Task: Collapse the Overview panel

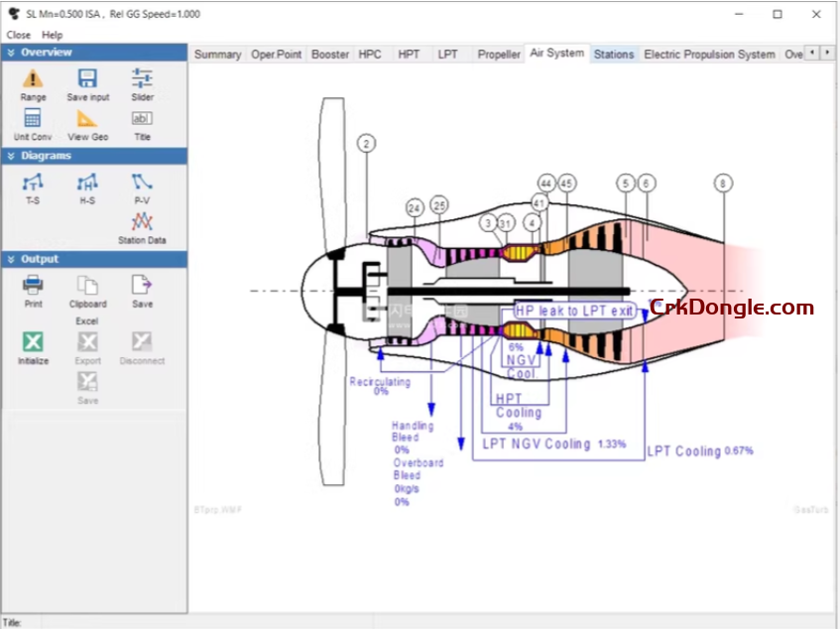Action: pyautogui.click(x=10, y=52)
